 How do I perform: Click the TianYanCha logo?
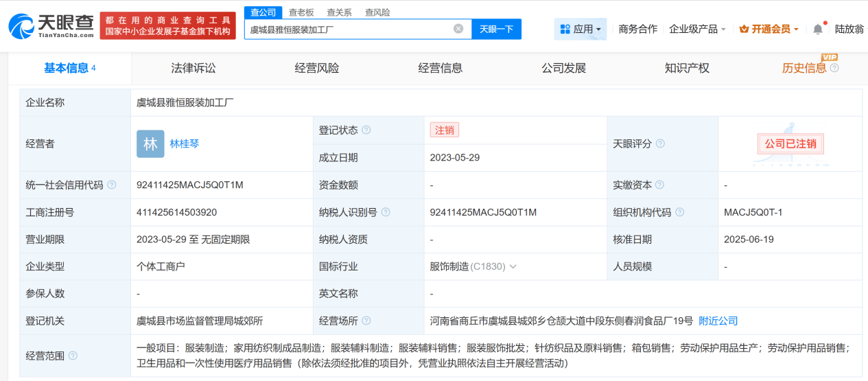pos(51,25)
